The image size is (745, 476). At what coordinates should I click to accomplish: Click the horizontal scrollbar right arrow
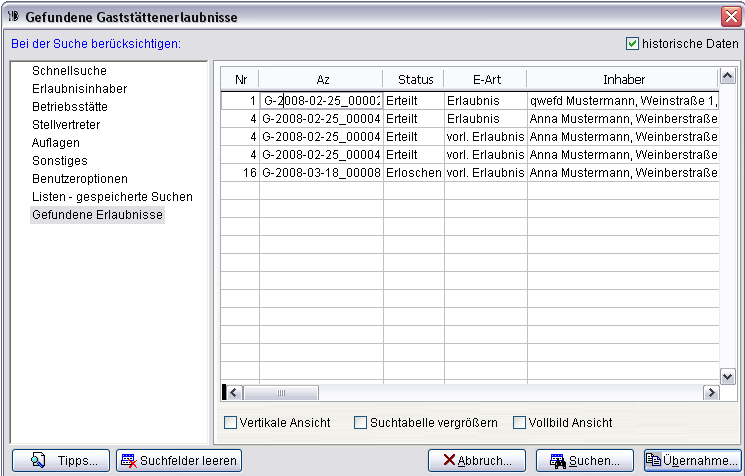pyautogui.click(x=711, y=393)
